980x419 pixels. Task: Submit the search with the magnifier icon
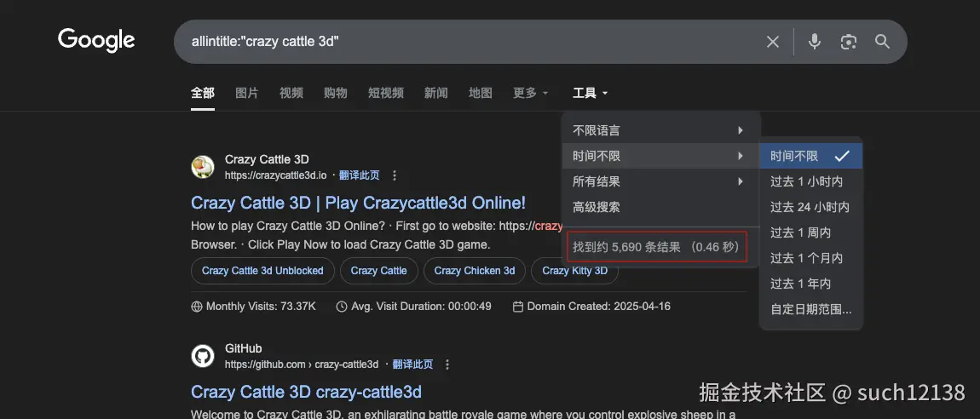(882, 42)
